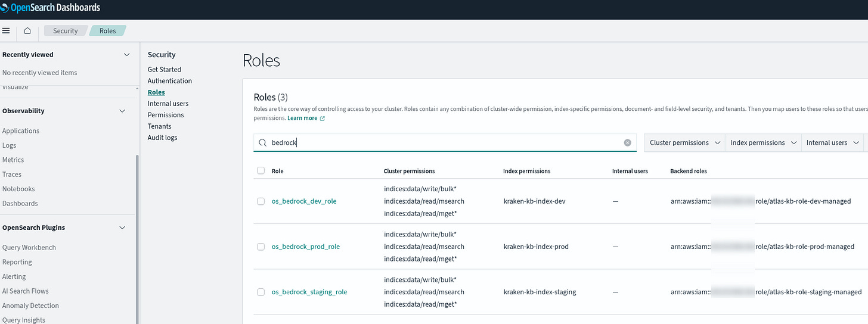Open Reporting plugin
This screenshot has height=324, width=868.
pyautogui.click(x=17, y=262)
